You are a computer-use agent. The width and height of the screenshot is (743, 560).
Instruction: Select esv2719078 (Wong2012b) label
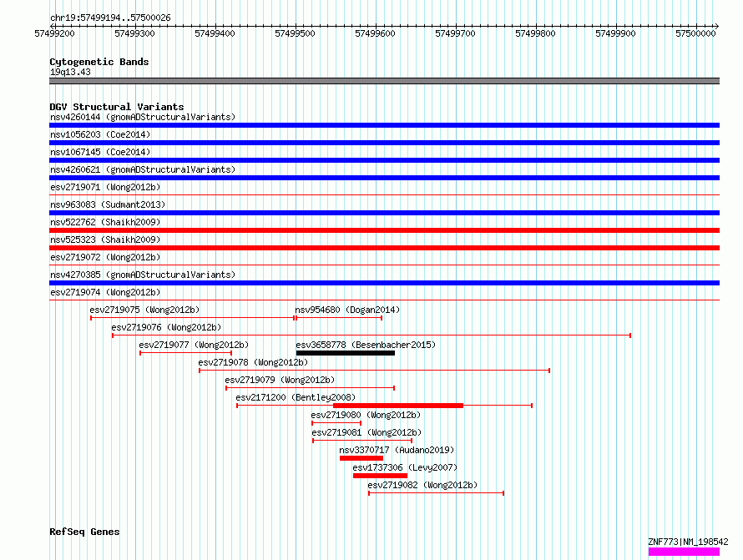253,362
